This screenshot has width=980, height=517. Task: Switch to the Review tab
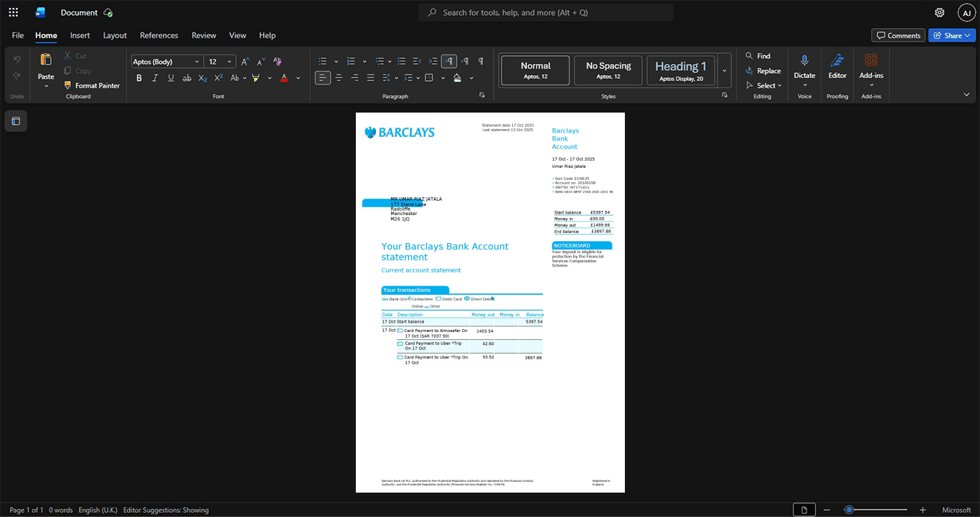(204, 35)
